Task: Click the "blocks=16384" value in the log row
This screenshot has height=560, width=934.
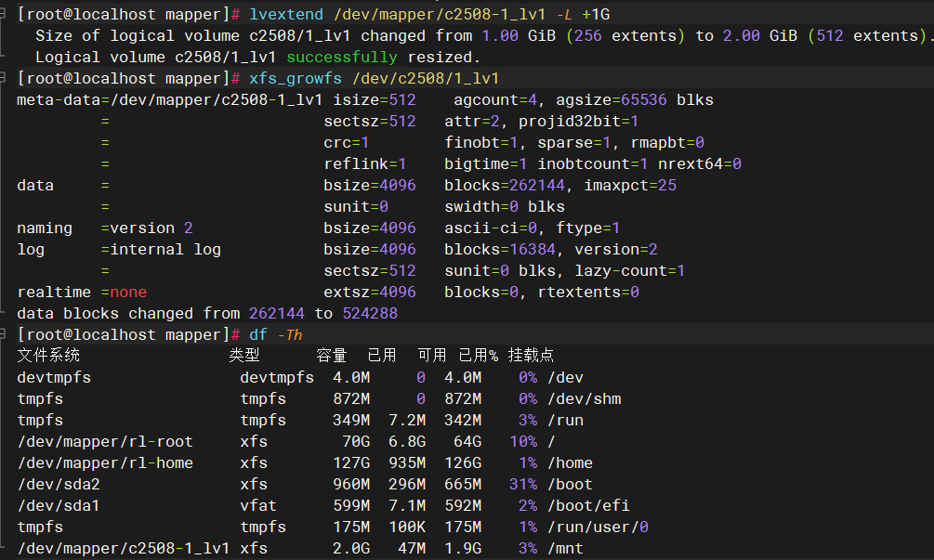Action: (500, 250)
